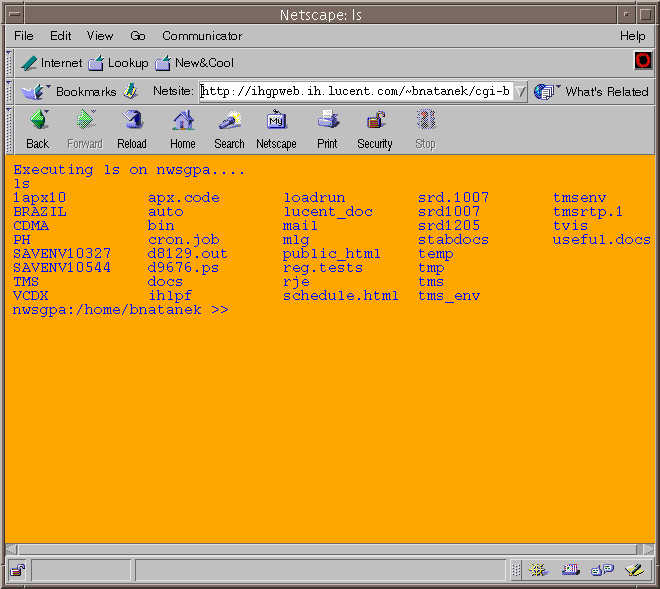This screenshot has width=660, height=589.
Task: Click the apx.code entry
Action: [184, 198]
